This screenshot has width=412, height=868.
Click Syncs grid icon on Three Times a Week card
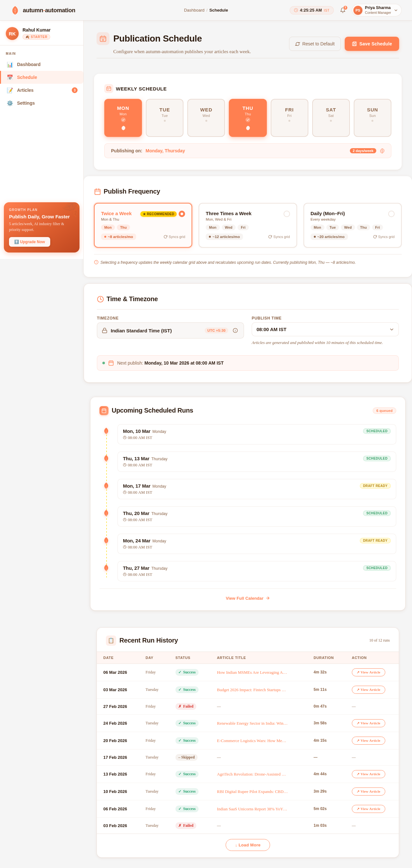point(270,237)
